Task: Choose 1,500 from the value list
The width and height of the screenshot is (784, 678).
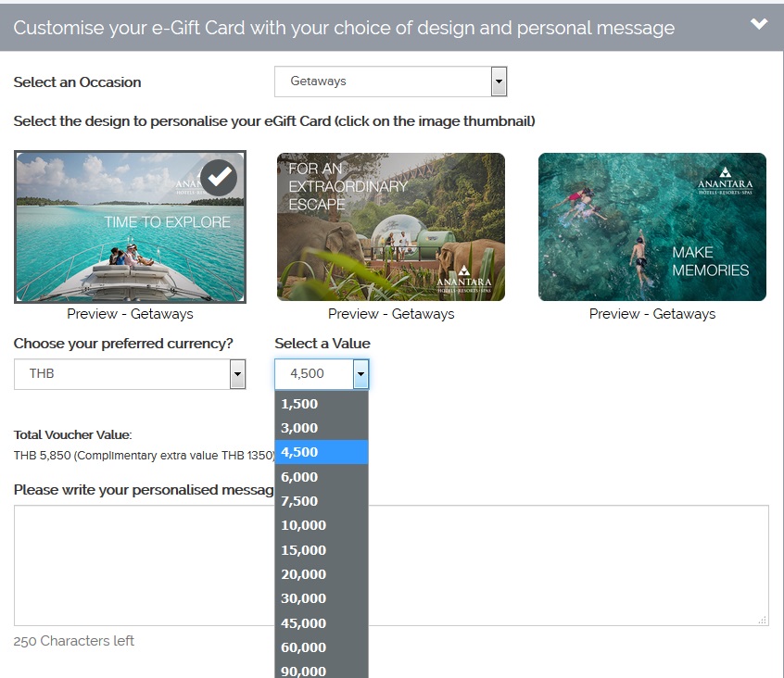Action: coord(321,404)
